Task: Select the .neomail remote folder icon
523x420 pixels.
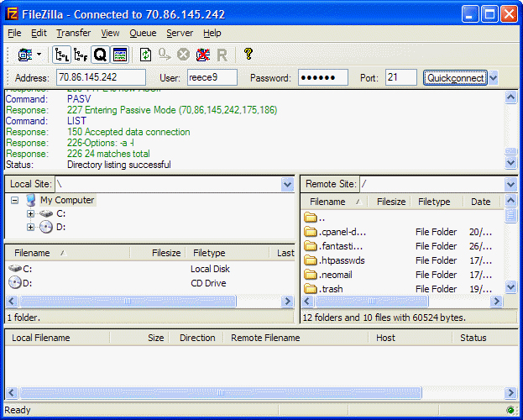Action: tap(311, 275)
